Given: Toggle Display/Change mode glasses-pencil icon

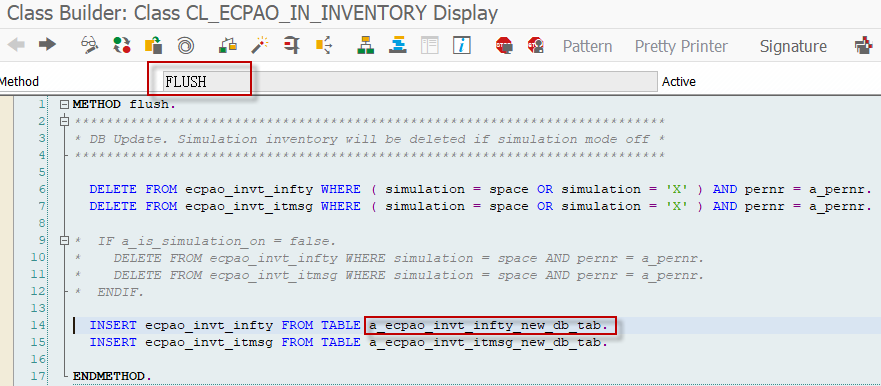Looking at the screenshot, I should (89, 45).
